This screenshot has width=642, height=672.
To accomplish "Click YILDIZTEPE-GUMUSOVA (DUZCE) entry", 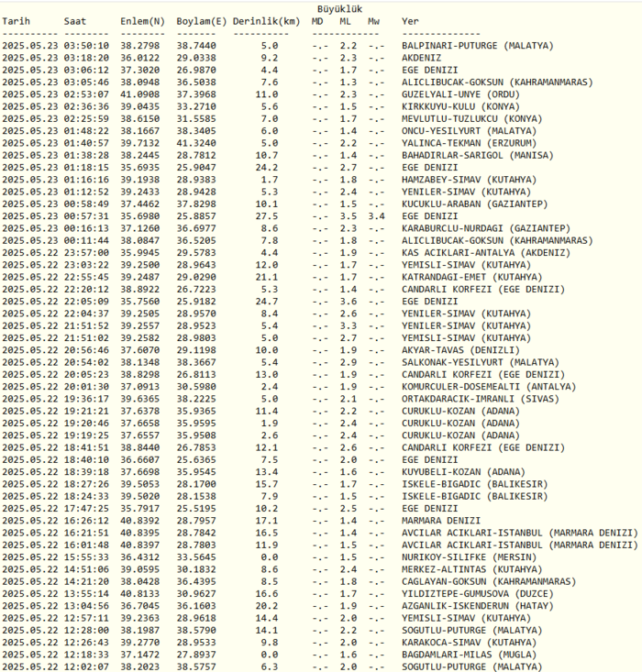I will pos(478,594).
